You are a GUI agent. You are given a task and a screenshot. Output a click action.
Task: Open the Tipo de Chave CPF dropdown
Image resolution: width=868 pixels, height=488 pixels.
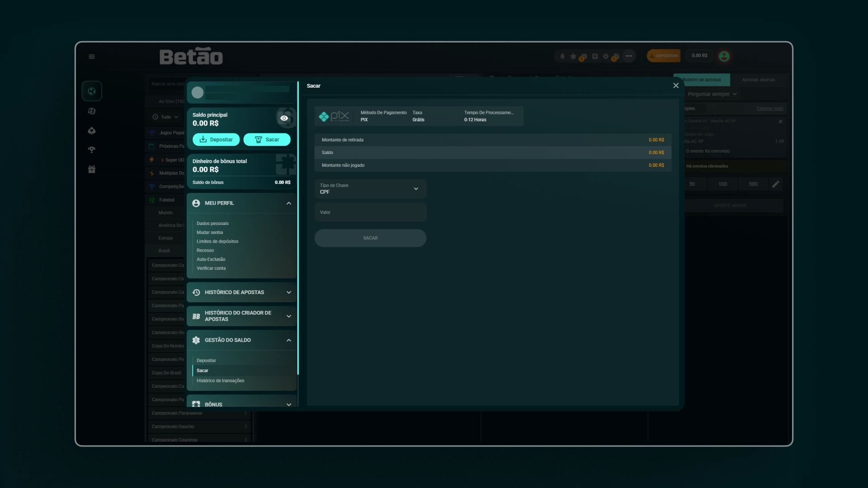point(370,189)
